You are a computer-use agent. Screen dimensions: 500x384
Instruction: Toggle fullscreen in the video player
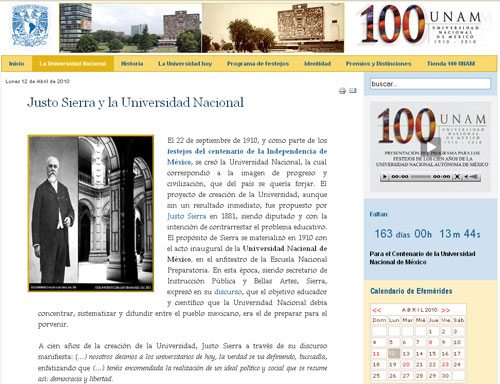pos(457,176)
